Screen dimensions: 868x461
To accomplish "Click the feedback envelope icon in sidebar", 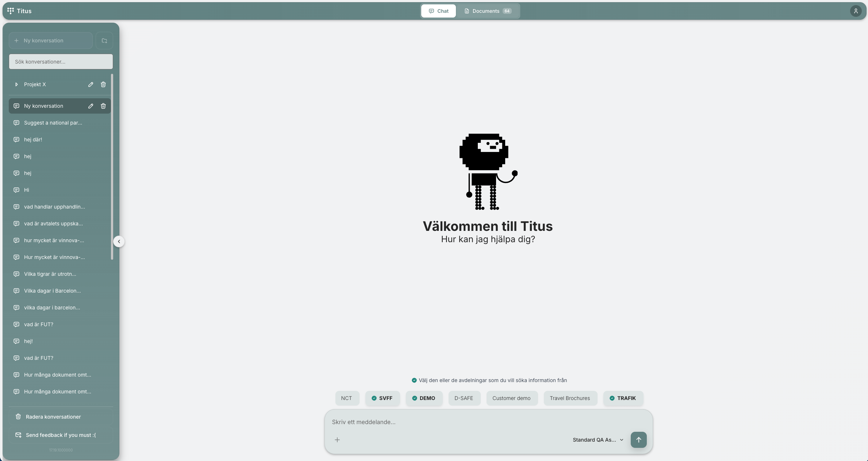I will point(18,435).
